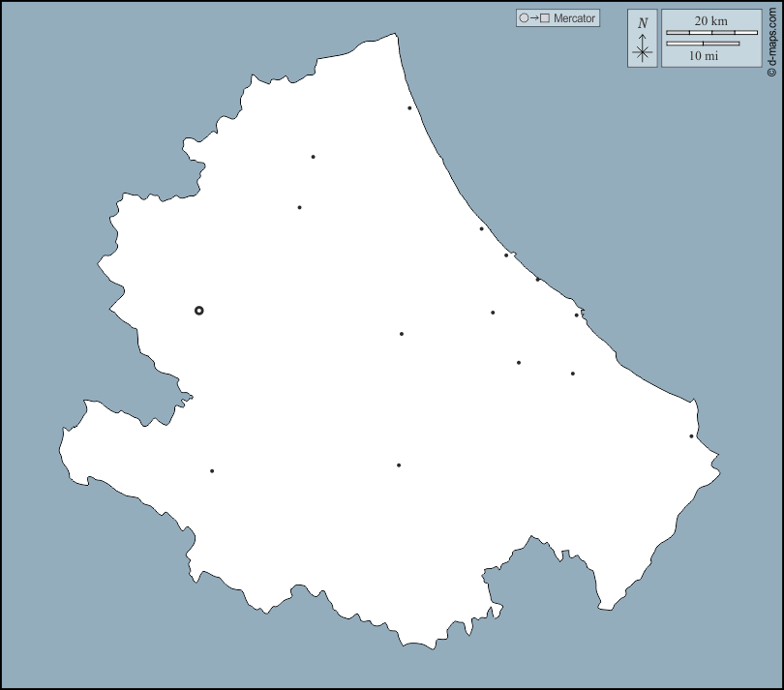Pick the Ortona coastal city dot
Image resolution: width=784 pixels, height=690 pixels.
(x=577, y=315)
